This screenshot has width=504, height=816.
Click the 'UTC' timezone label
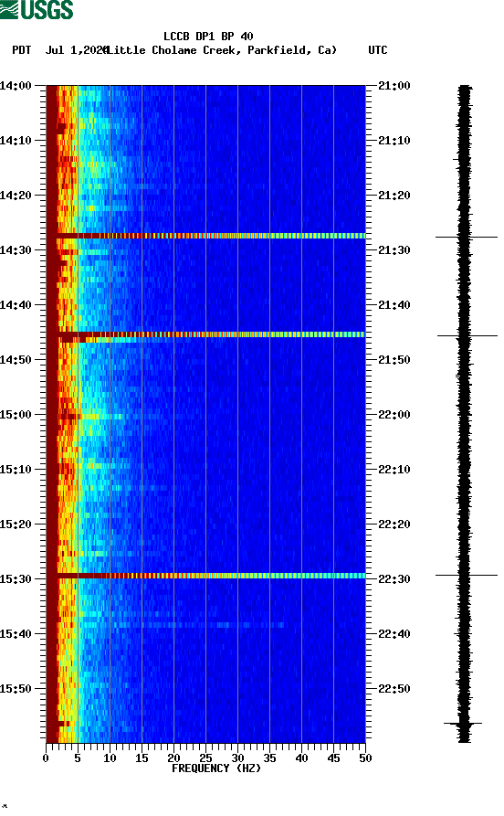click(x=378, y=50)
